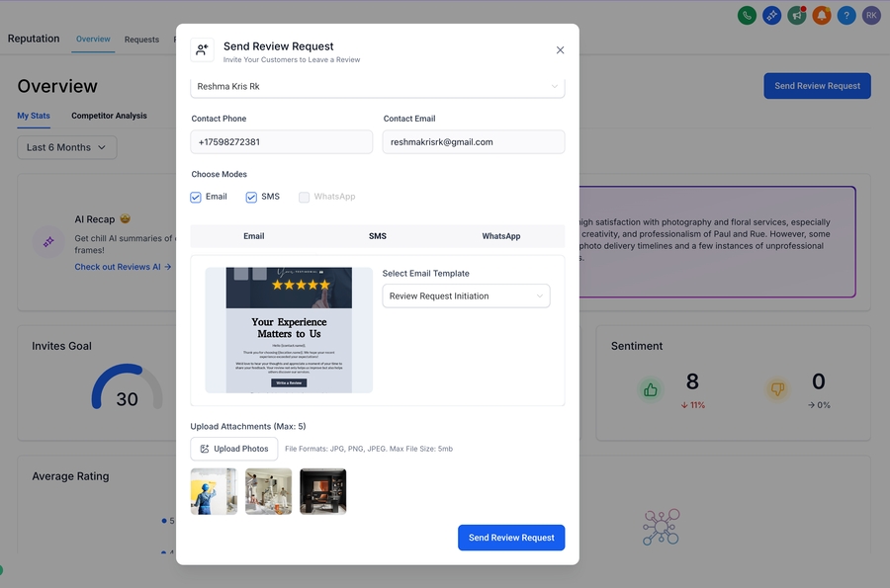Uncheck the Email mode checkbox
This screenshot has width=890, height=588.
pos(196,197)
